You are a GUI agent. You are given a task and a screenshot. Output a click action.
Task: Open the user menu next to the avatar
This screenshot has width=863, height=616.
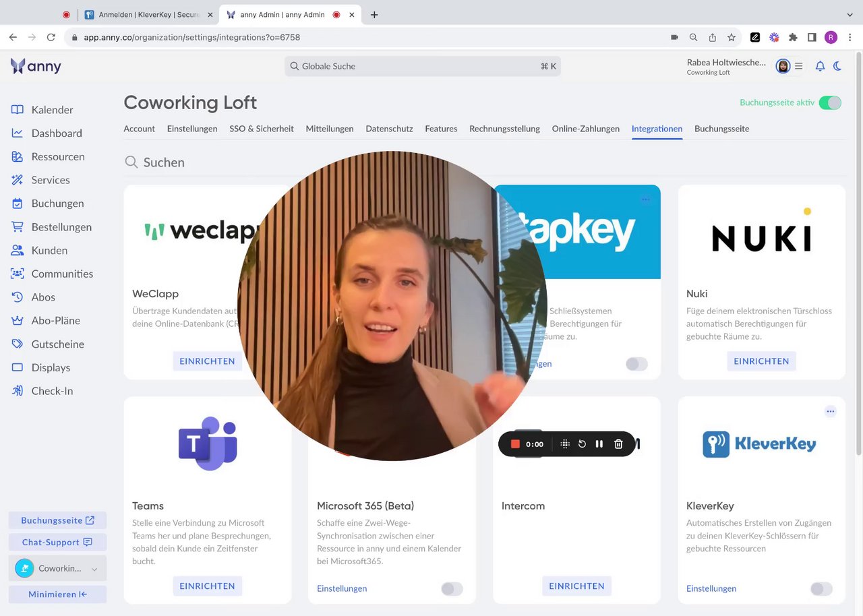(x=798, y=66)
